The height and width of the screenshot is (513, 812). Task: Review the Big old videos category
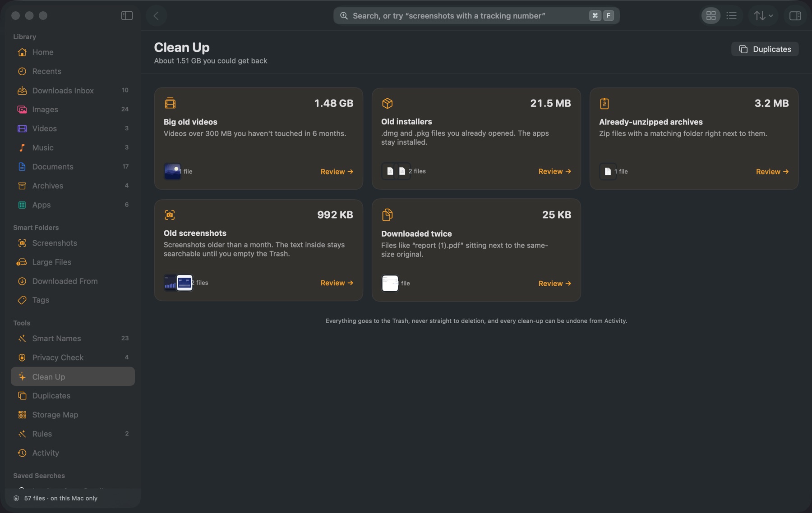[x=337, y=172]
